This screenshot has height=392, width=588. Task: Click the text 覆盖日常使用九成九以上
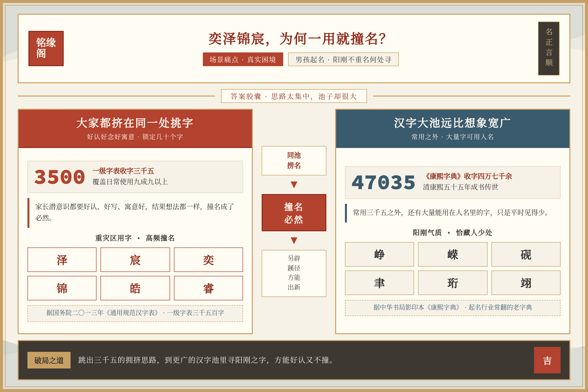click(x=130, y=182)
